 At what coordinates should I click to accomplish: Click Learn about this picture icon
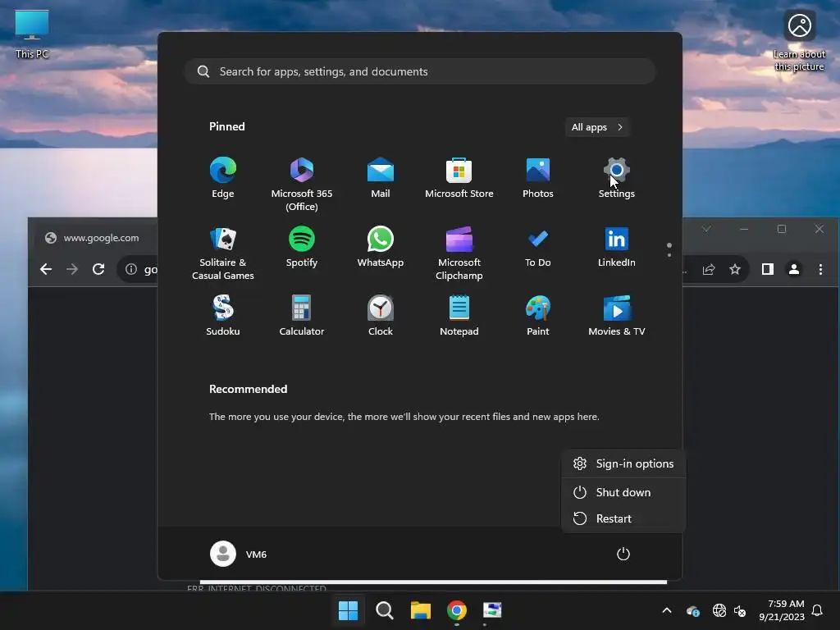click(799, 41)
